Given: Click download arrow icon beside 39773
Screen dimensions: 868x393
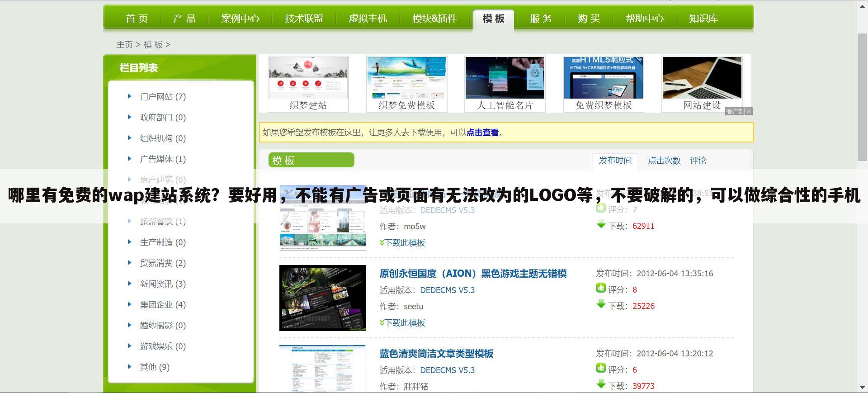Looking at the screenshot, I should pos(601,384).
